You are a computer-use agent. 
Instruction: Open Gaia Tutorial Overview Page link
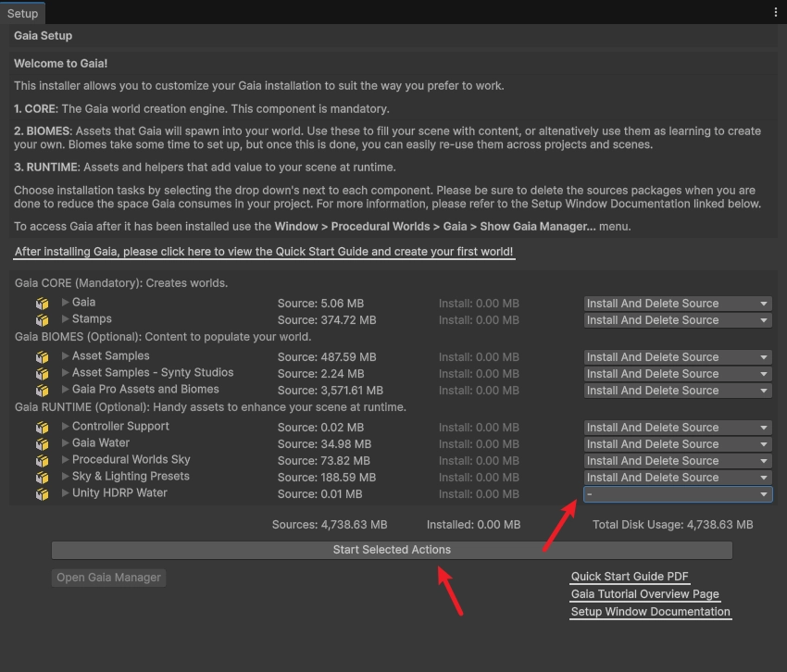[645, 593]
